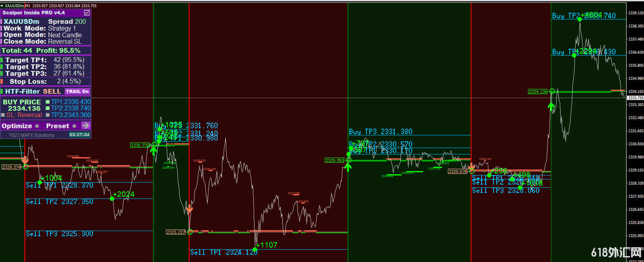Click the Work Mode value Strategy 1
This screenshot has height=262, width=644.
click(x=62, y=28)
